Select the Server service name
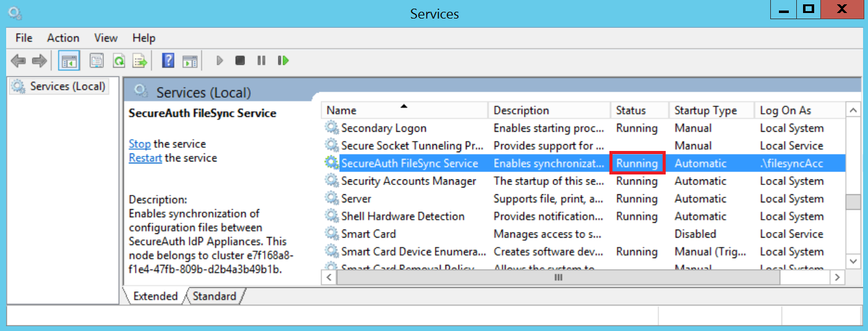 (x=356, y=199)
